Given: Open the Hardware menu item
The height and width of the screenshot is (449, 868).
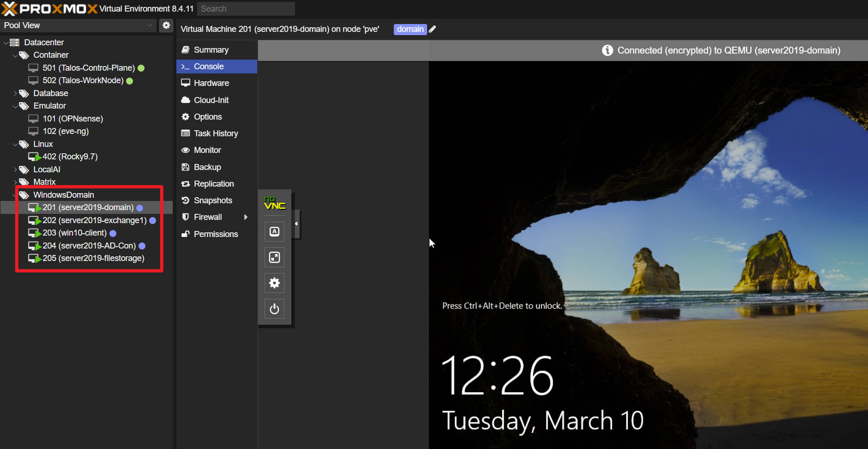Looking at the screenshot, I should pyautogui.click(x=211, y=83).
